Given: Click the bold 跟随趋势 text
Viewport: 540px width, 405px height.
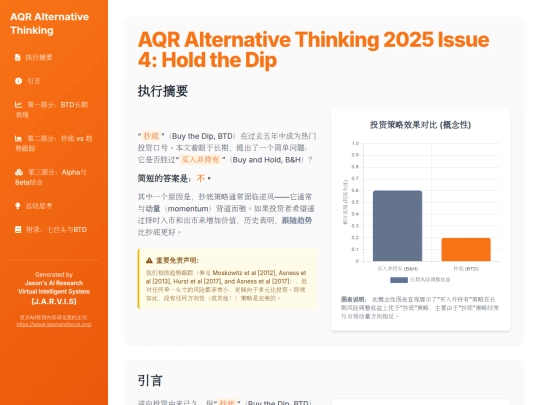Looking at the screenshot, I should pyautogui.click(x=297, y=220).
